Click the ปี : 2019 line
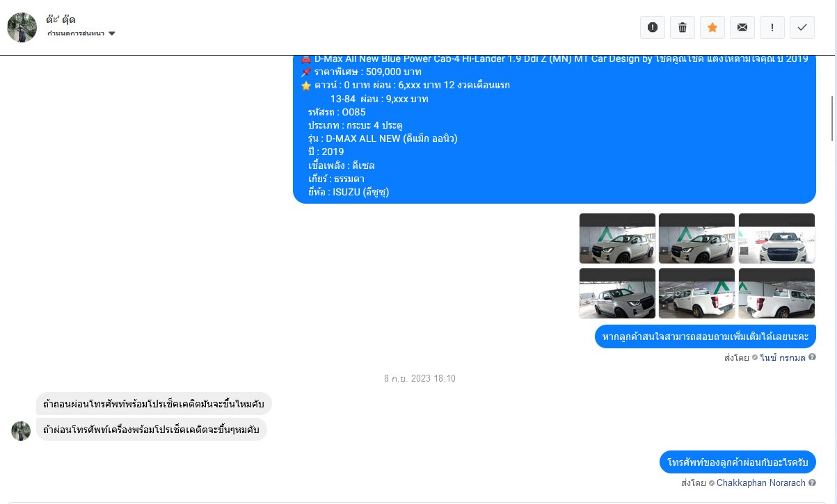This screenshot has height=504, width=837. [326, 152]
